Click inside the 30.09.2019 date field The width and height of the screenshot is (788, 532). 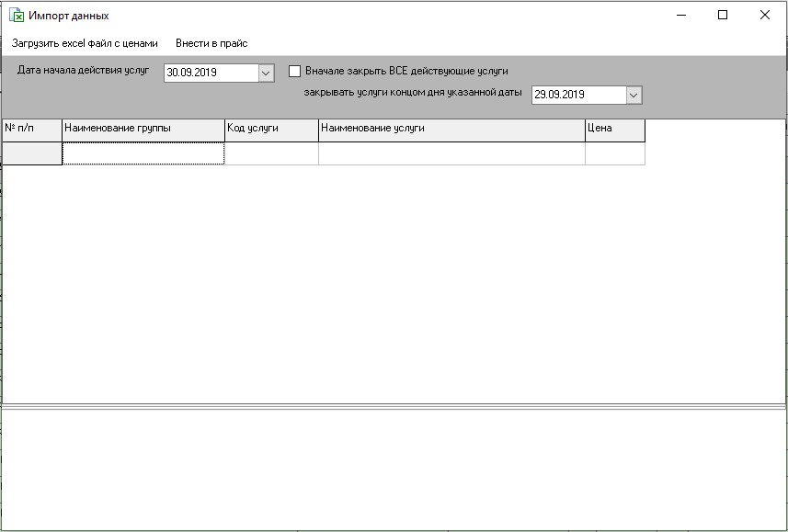pos(207,72)
